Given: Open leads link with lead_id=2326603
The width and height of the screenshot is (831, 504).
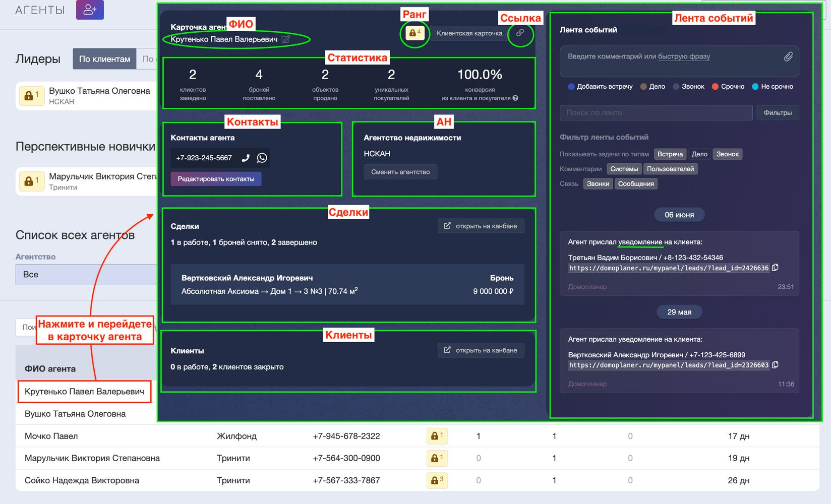Looking at the screenshot, I should pos(669,365).
